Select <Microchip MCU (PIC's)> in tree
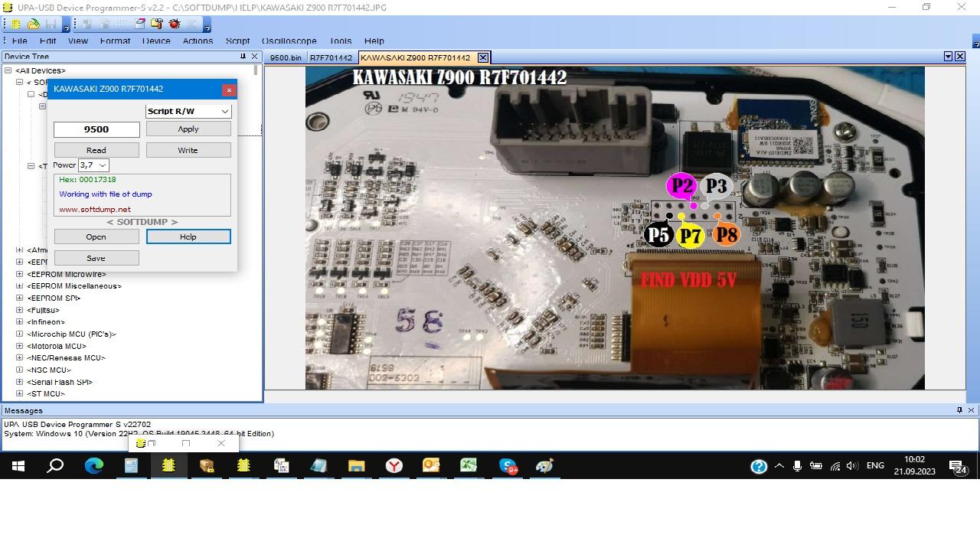 point(71,334)
